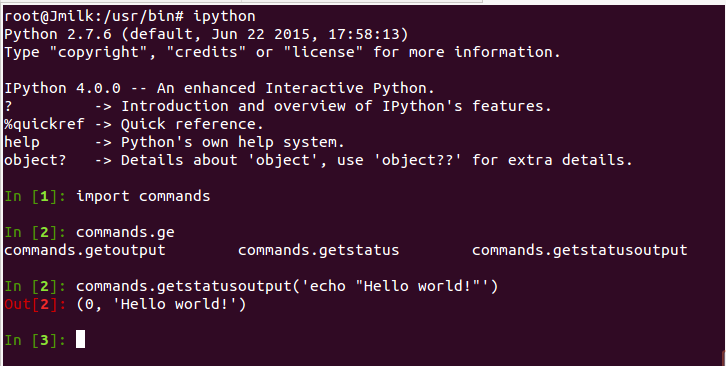Click the 'import commands' input line

click(x=143, y=196)
